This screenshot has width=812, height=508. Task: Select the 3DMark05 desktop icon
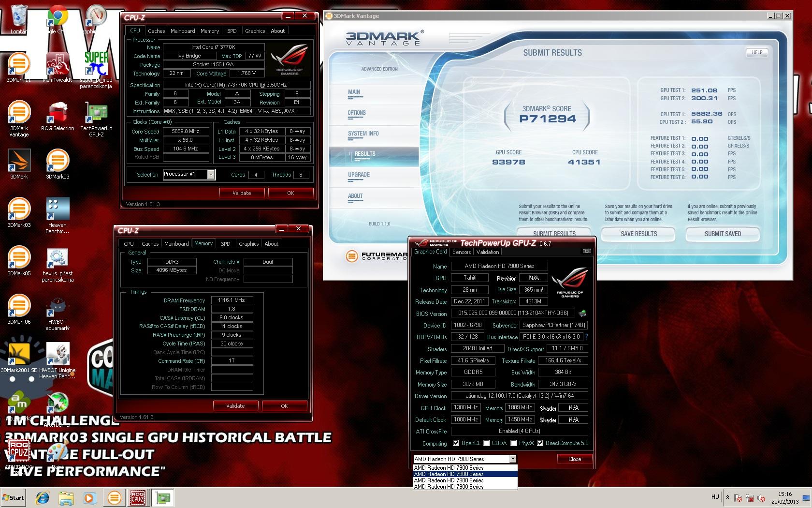[x=19, y=260]
